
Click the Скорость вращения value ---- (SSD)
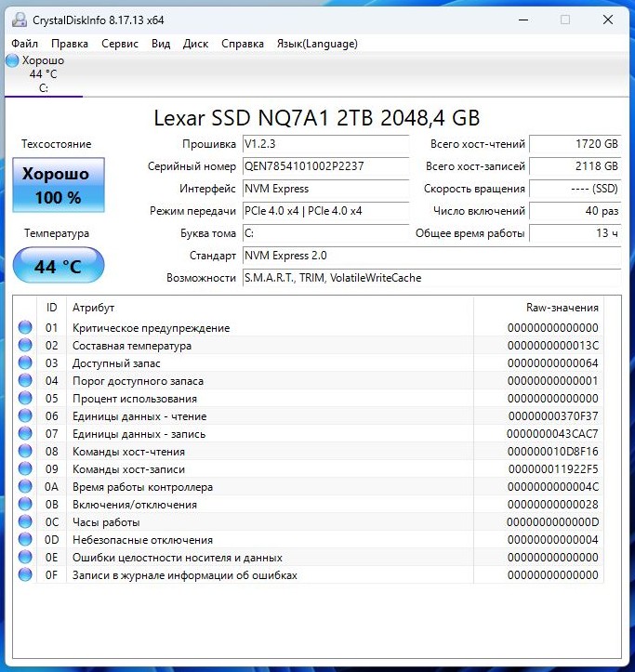click(x=575, y=189)
